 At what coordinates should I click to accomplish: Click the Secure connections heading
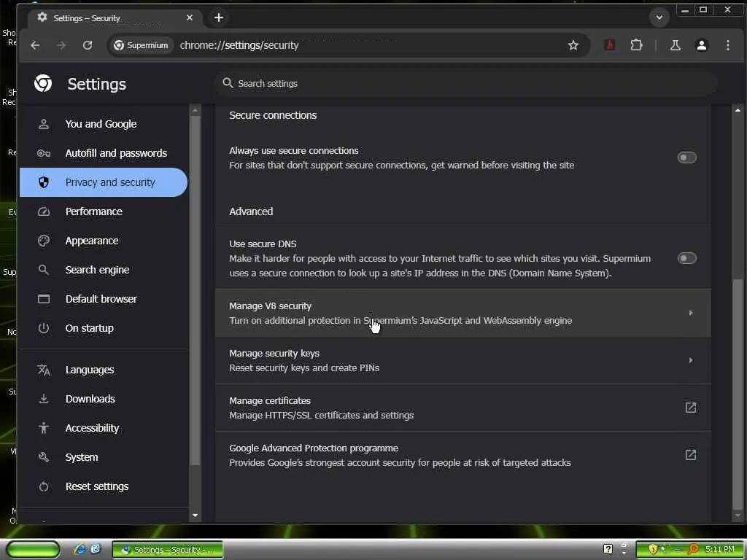tap(273, 115)
